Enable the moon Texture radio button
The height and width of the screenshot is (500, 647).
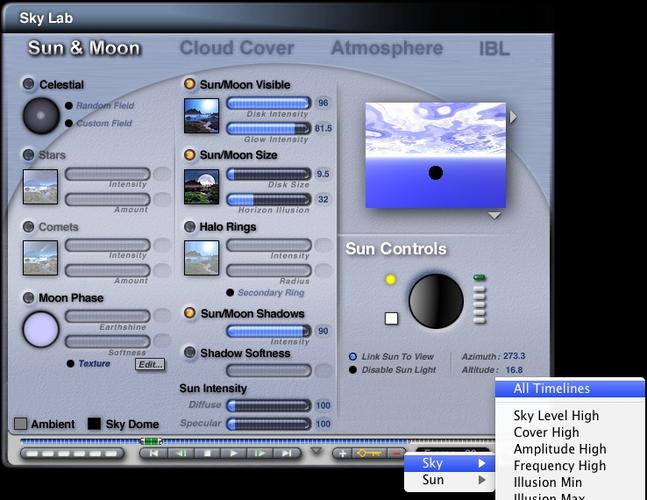click(71, 363)
